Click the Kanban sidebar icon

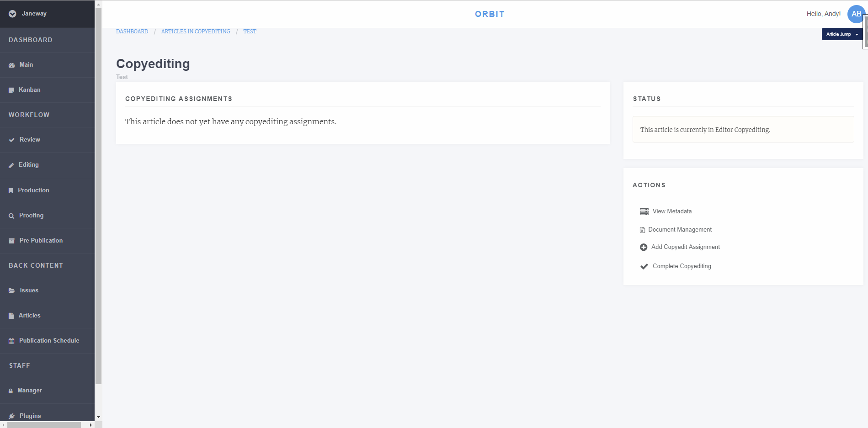tap(11, 90)
